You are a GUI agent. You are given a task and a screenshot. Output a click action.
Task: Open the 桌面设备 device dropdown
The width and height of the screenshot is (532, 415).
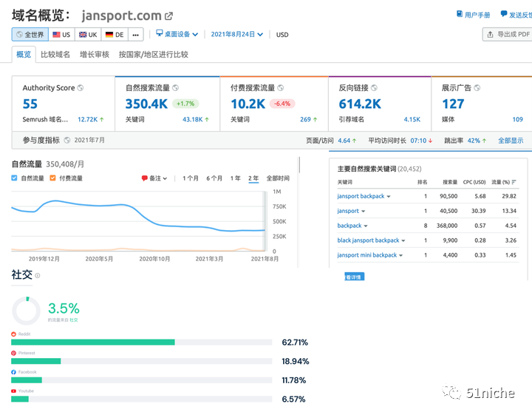click(177, 34)
